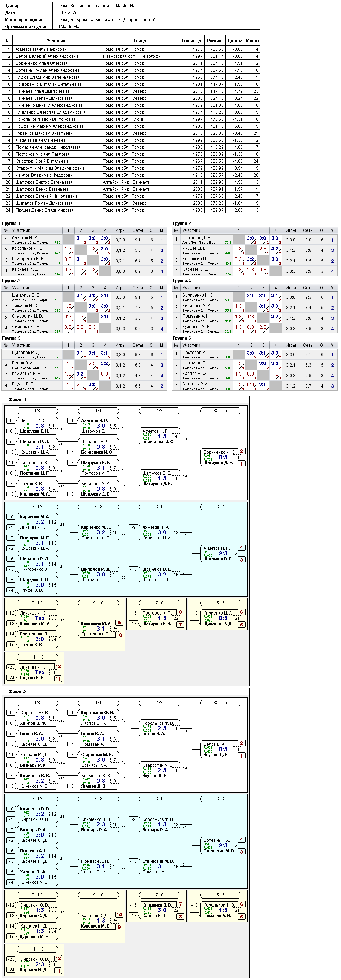
Task: Click the "Рейтинг" column header in participants table
Action: click(215, 40)
